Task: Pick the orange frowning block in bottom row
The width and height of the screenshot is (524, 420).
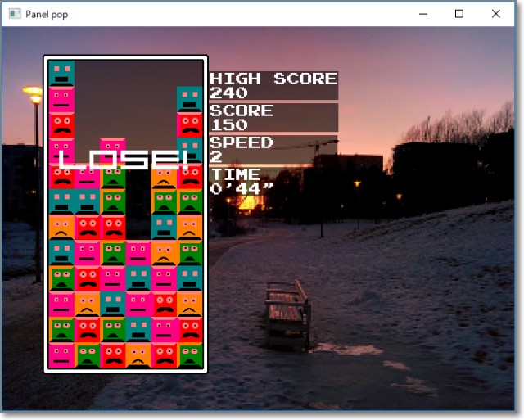Action: tap(138, 355)
